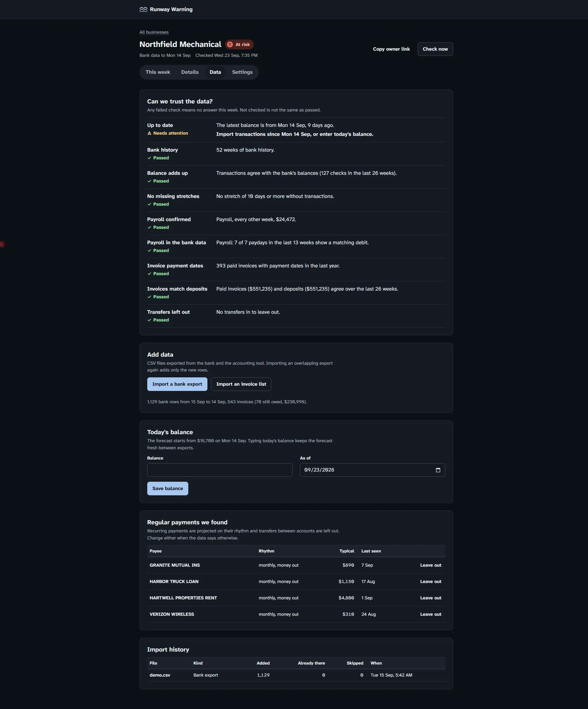The image size is (588, 709).
Task: Click the Already there column header
Action: pos(311,663)
